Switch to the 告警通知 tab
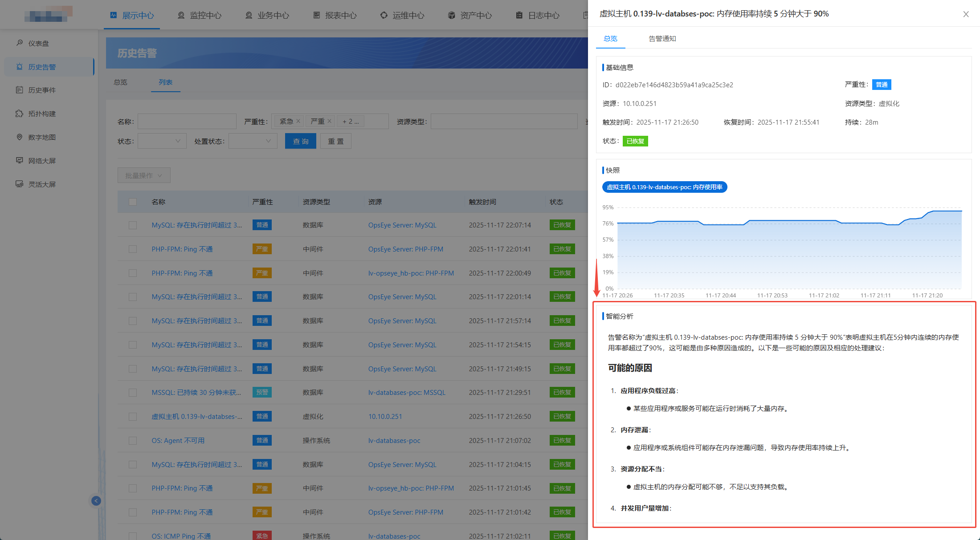Screen dimensions: 980x540 pyautogui.click(x=662, y=39)
